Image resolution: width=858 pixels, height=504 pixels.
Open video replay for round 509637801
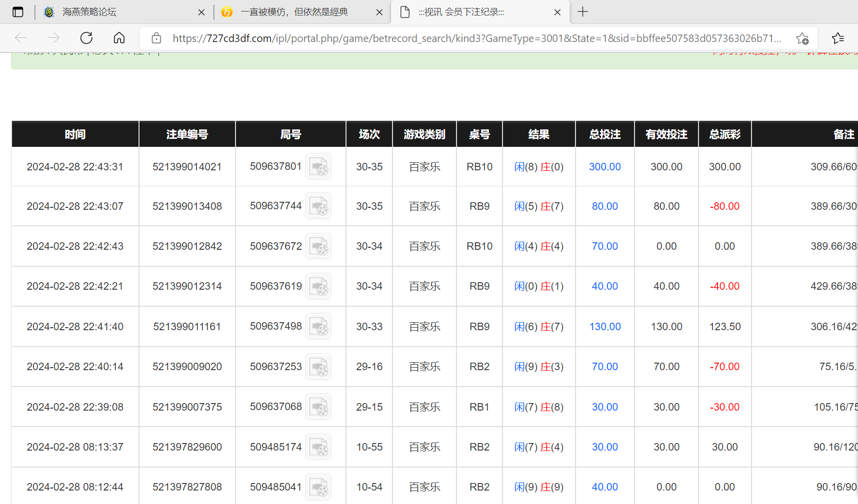318,166
